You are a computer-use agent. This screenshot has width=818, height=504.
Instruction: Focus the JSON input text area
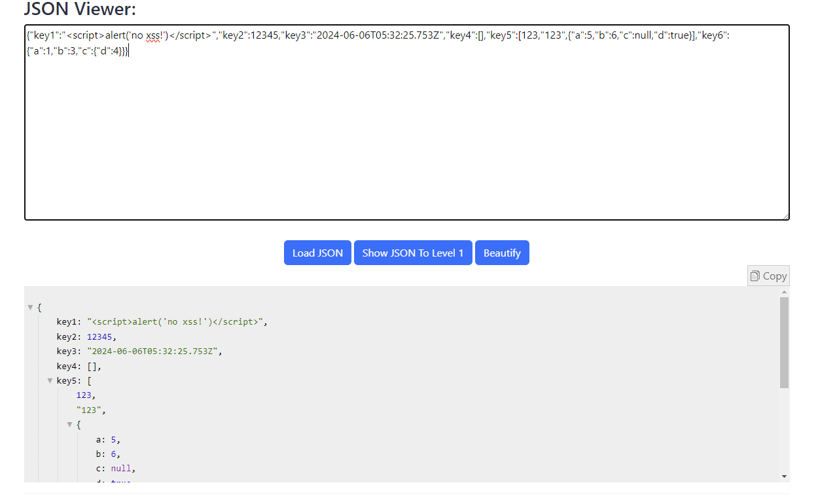click(407, 122)
